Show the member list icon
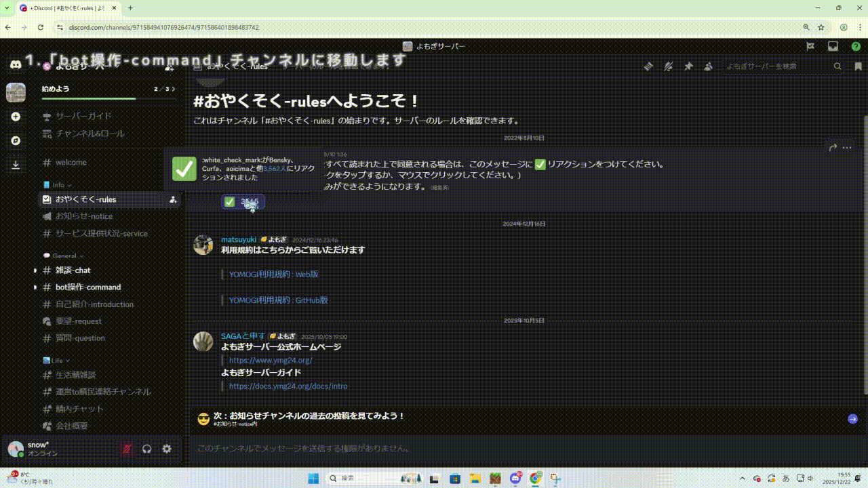The height and width of the screenshot is (488, 868). pyautogui.click(x=709, y=66)
